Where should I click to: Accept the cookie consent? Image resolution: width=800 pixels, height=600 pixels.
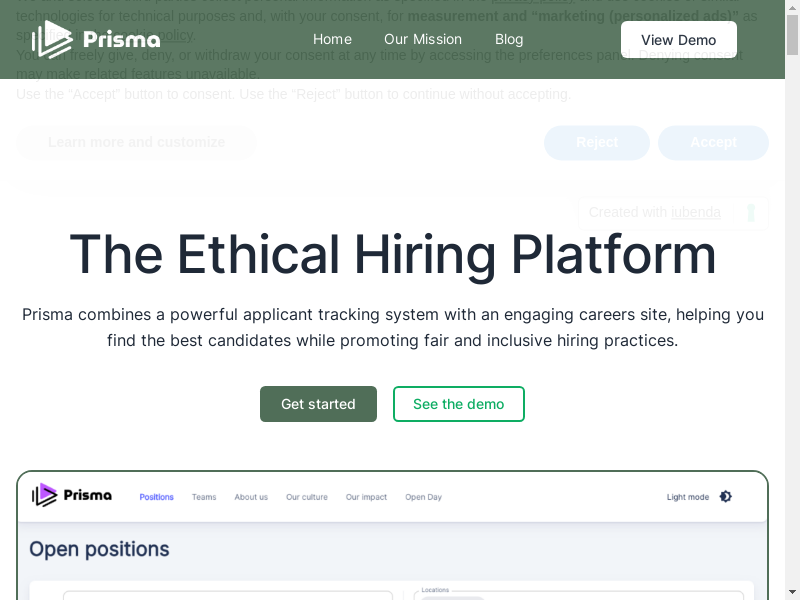[713, 142]
